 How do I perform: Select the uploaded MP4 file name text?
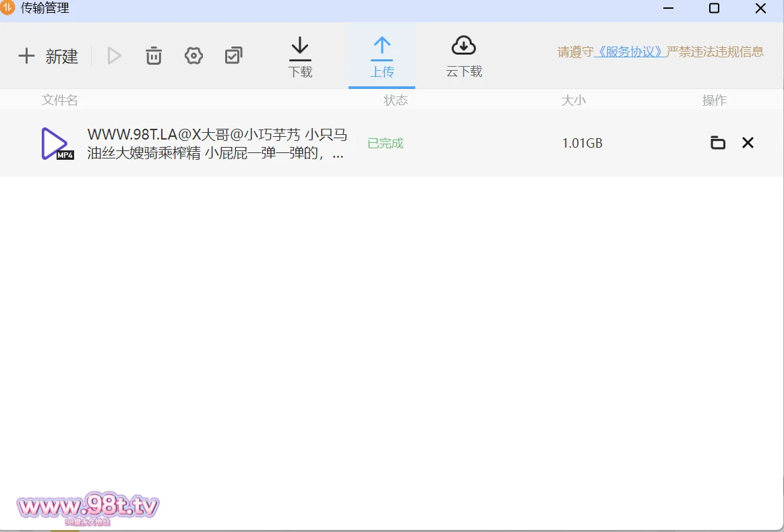[217, 144]
